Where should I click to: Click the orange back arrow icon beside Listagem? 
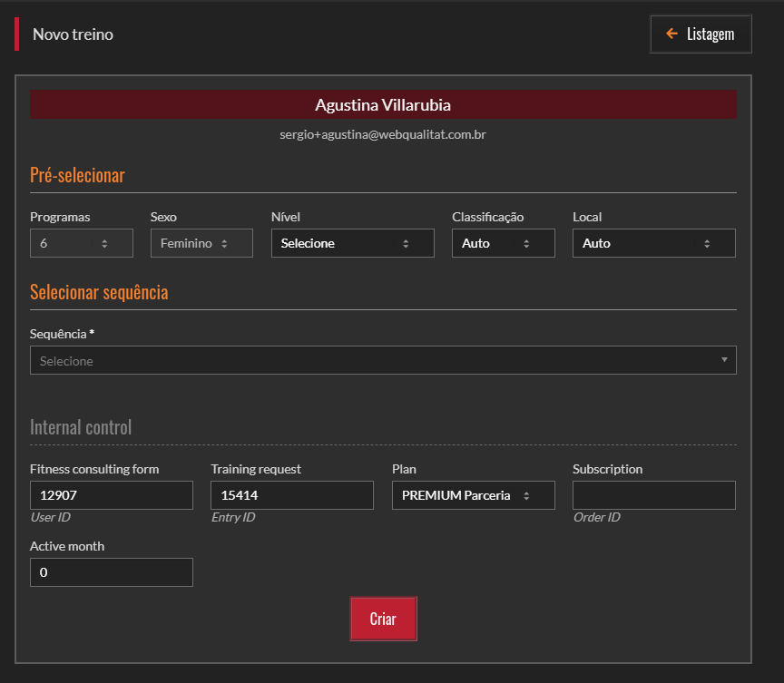[x=671, y=34]
